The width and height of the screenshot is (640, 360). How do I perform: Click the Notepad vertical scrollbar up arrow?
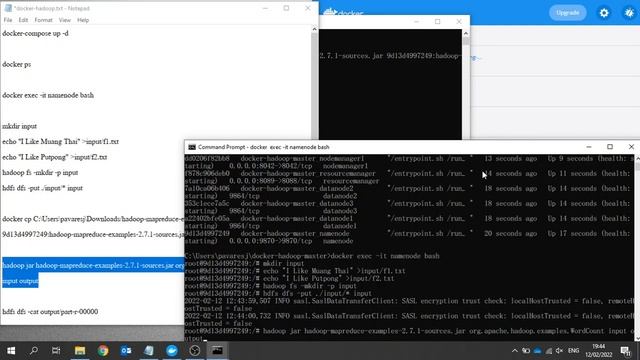tap(314, 29)
